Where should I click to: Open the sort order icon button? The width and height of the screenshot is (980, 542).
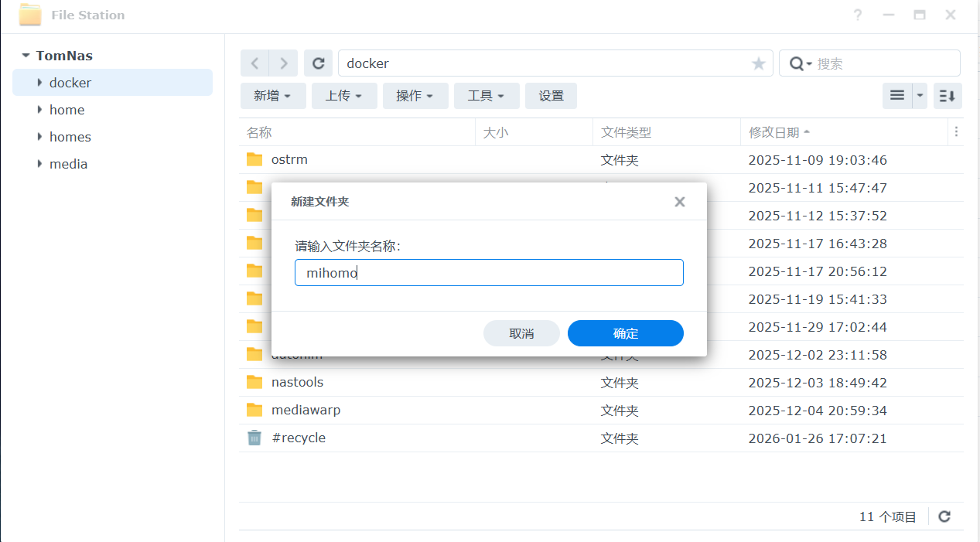[x=948, y=96]
